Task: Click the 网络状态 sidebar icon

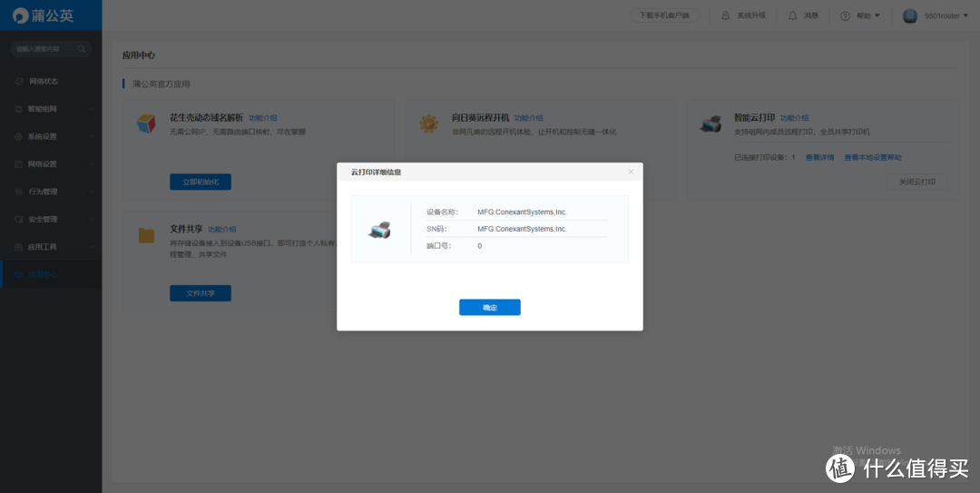Action: pyautogui.click(x=19, y=82)
